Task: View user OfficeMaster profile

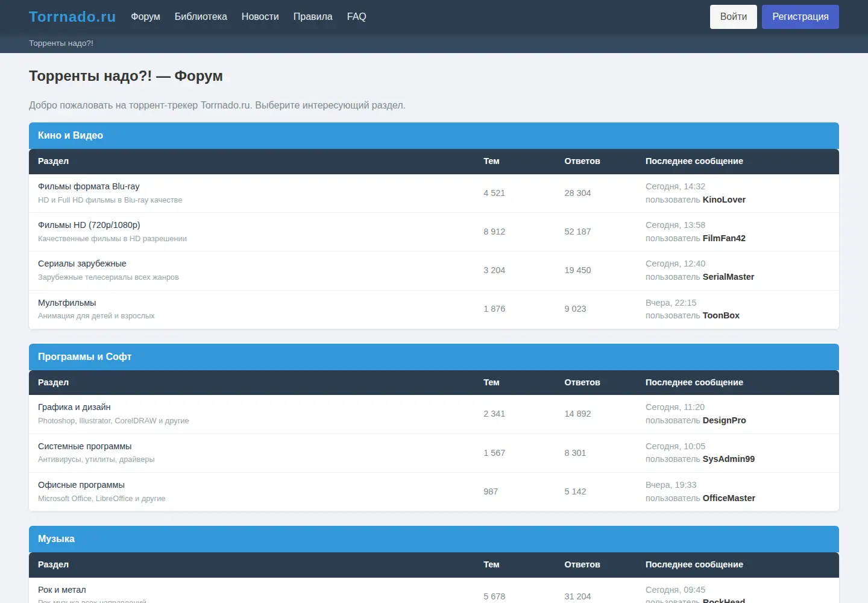Action: [x=729, y=498]
